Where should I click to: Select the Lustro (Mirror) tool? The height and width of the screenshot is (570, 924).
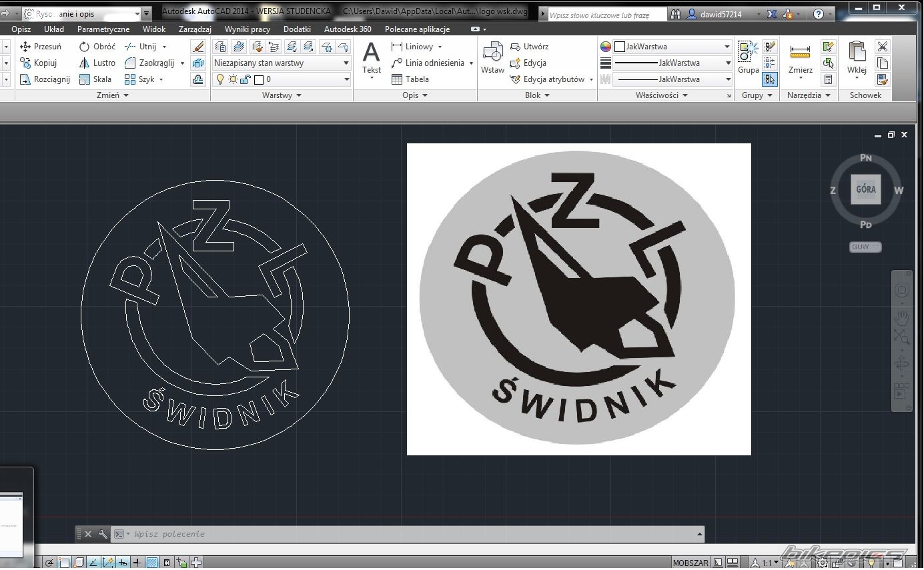point(97,63)
